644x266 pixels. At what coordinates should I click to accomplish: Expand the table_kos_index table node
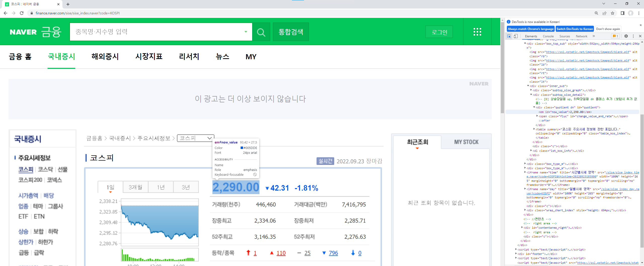tap(534, 129)
